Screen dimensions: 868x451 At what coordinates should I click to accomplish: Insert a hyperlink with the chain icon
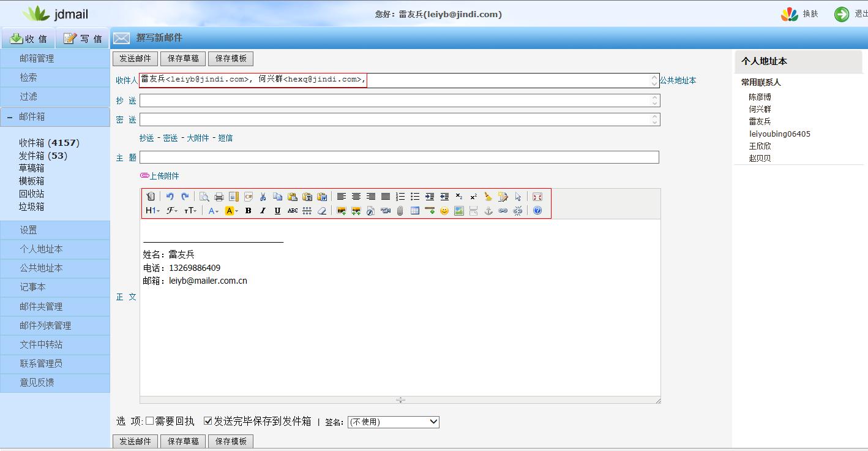coord(503,211)
